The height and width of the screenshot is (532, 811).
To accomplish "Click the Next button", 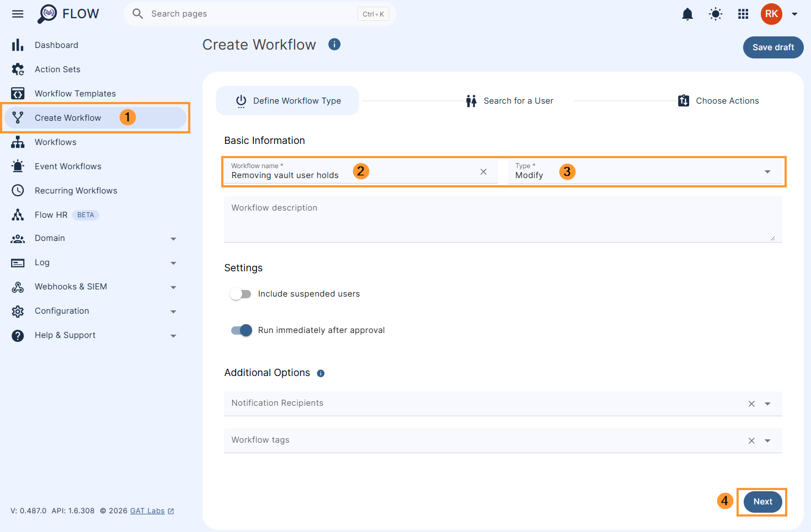I will (x=763, y=502).
